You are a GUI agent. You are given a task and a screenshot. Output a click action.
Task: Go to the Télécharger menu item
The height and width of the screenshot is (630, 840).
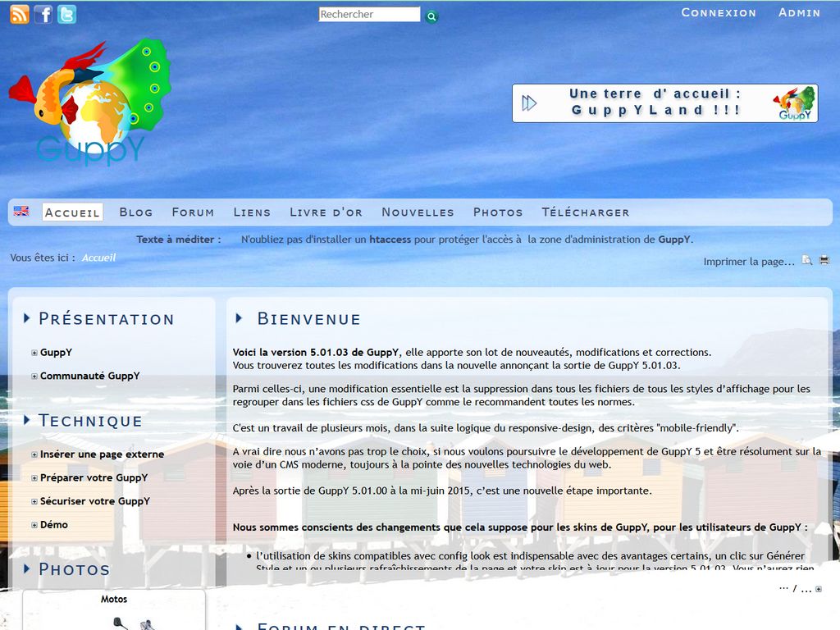[585, 212]
